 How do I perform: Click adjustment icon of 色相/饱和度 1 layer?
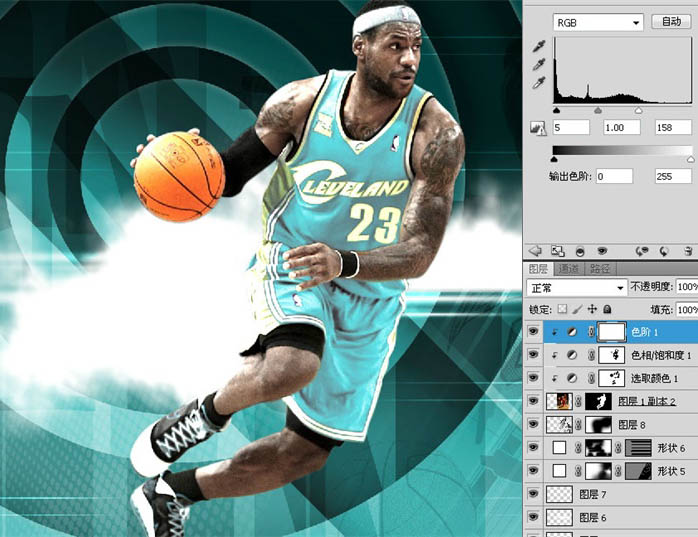click(572, 355)
